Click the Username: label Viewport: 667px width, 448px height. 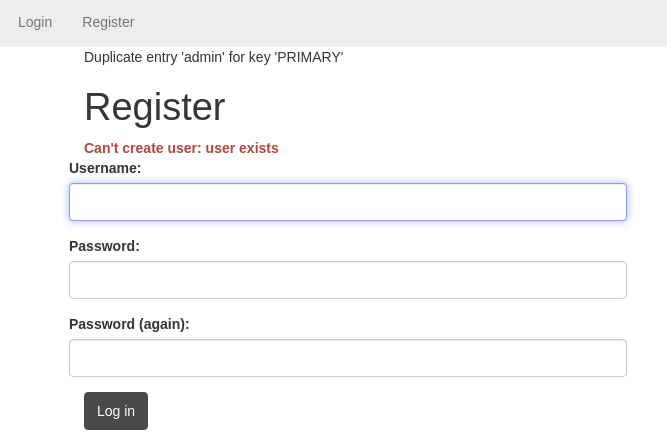pos(105,168)
